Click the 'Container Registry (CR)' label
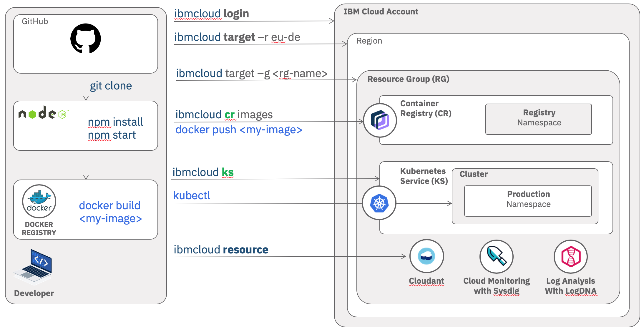This screenshot has height=332, width=644. tap(426, 108)
